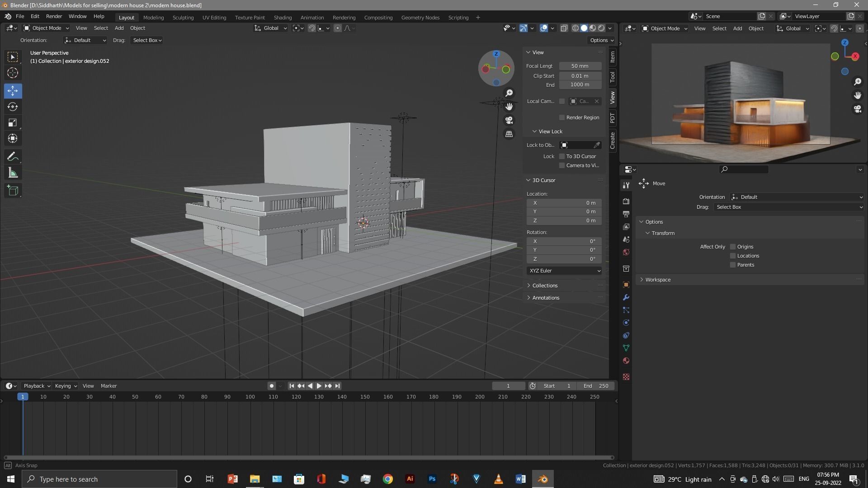Select the Move tool in left toolbar
The width and height of the screenshot is (868, 488).
click(13, 91)
